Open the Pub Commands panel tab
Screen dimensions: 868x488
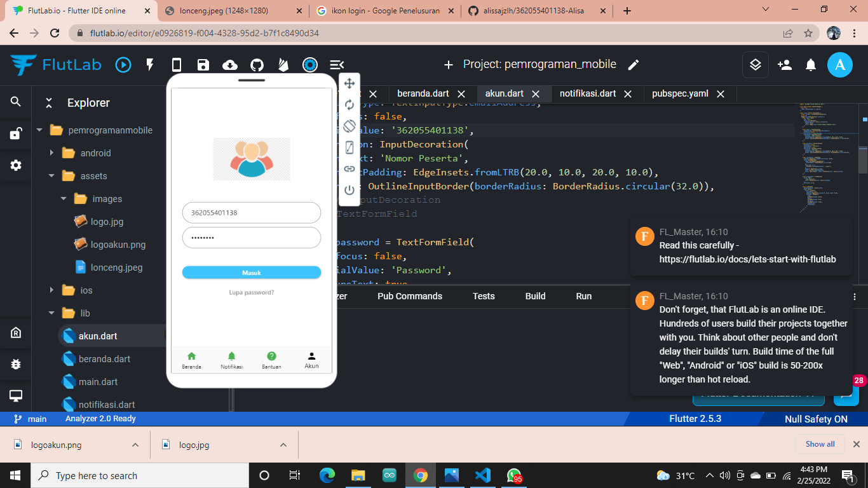(410, 296)
